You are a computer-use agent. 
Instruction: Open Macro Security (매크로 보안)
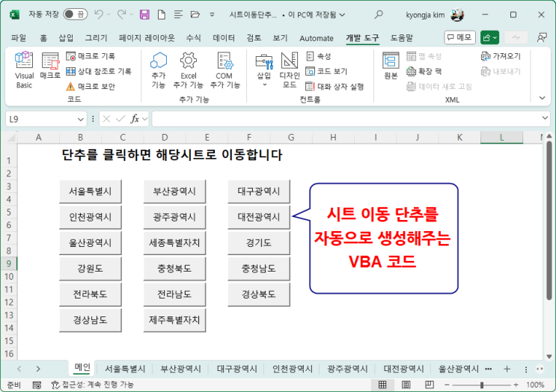(91, 87)
